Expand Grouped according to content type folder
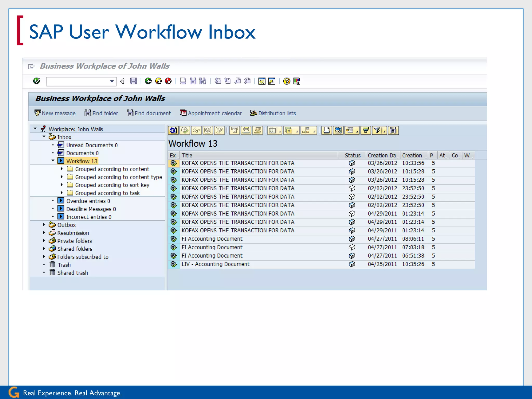 [62, 177]
